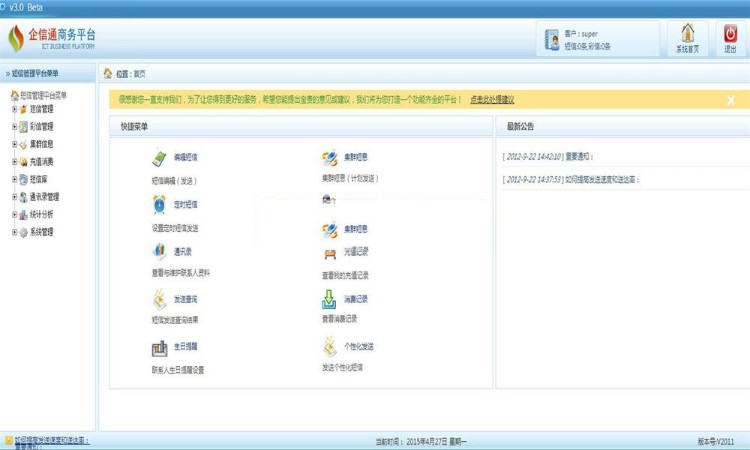Click the 生日提醒 icon
Screen dimensions: 750x450
[160, 347]
